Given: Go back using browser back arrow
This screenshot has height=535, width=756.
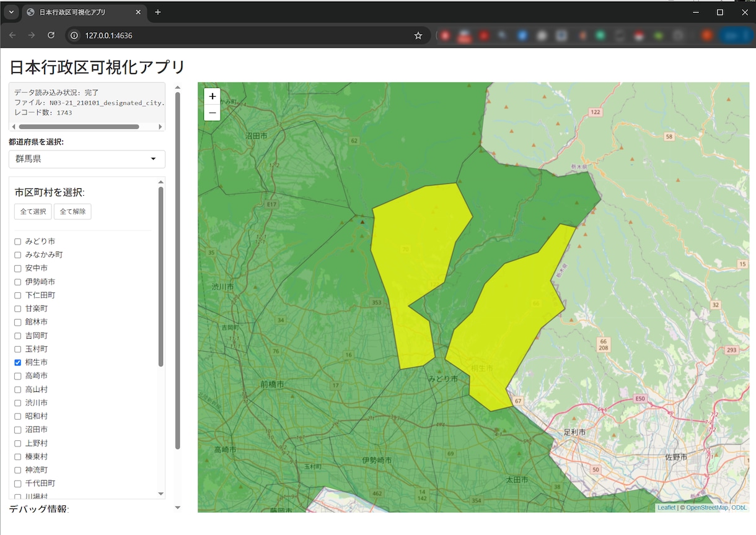Looking at the screenshot, I should coord(12,35).
